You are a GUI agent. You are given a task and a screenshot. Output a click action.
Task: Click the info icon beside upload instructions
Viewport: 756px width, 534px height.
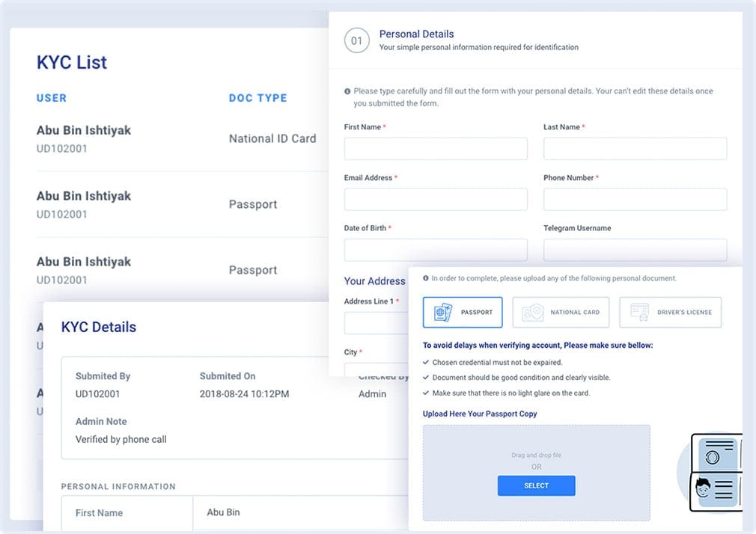pos(426,278)
